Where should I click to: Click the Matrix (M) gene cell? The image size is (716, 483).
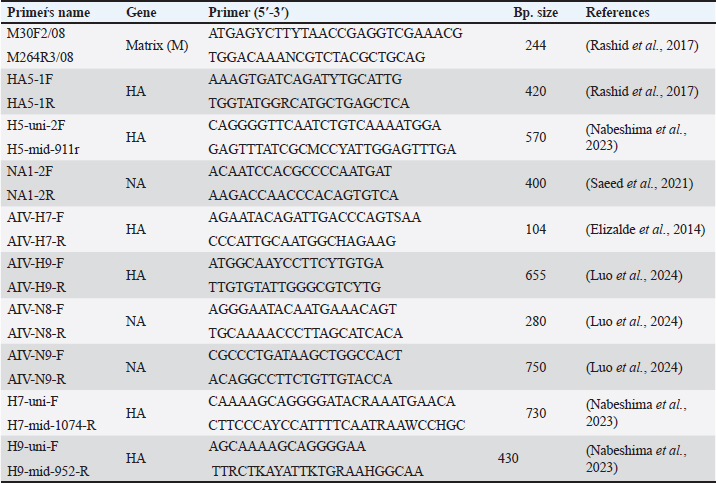point(157,46)
